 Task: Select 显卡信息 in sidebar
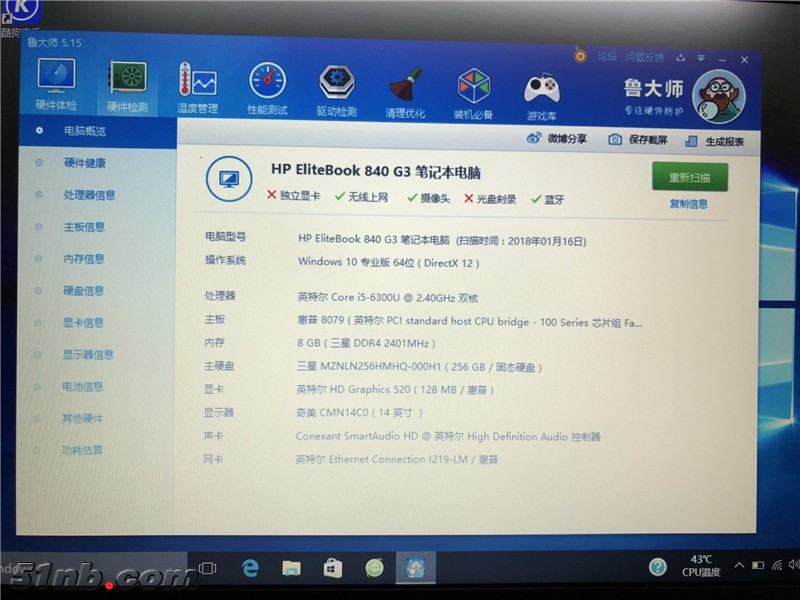(83, 322)
